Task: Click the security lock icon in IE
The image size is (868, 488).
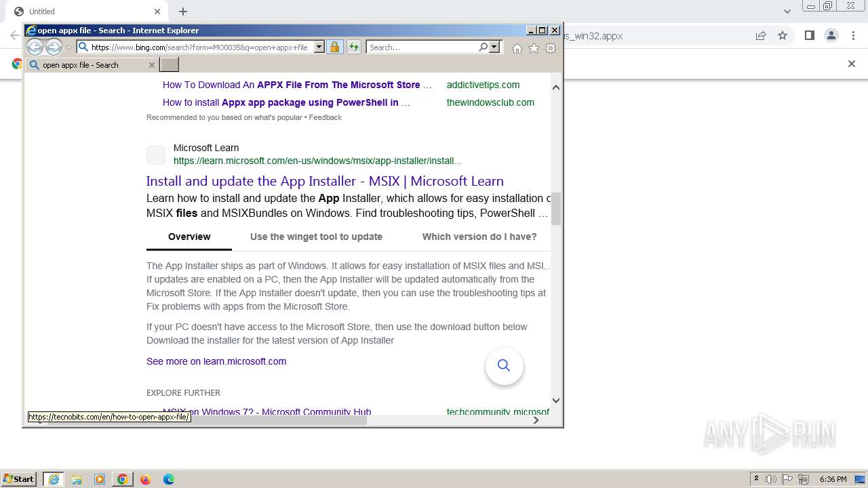Action: (334, 47)
